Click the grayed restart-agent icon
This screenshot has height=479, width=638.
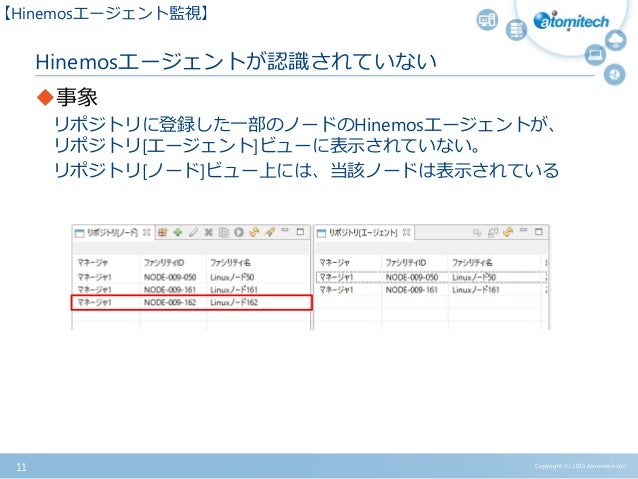[x=477, y=232]
